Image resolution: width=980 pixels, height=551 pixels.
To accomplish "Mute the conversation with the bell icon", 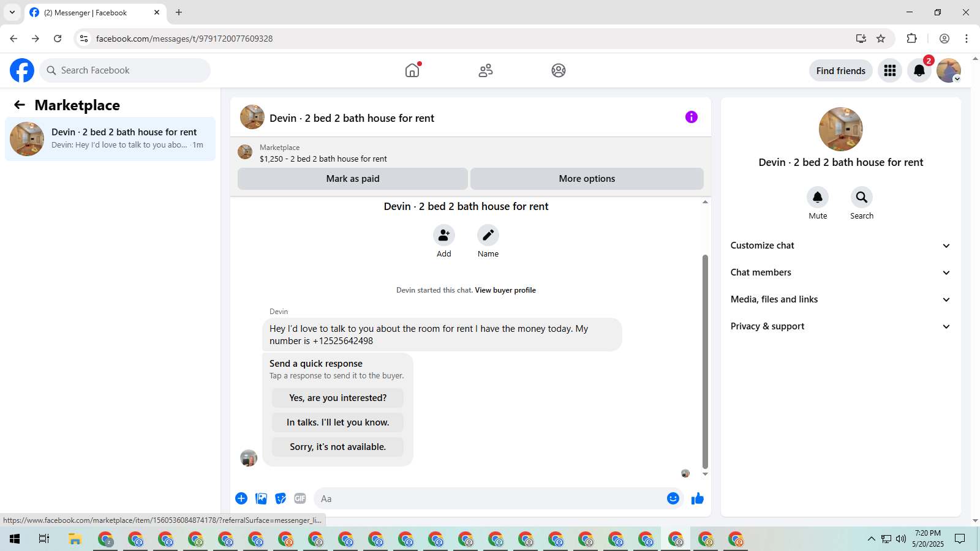I will pyautogui.click(x=818, y=197).
